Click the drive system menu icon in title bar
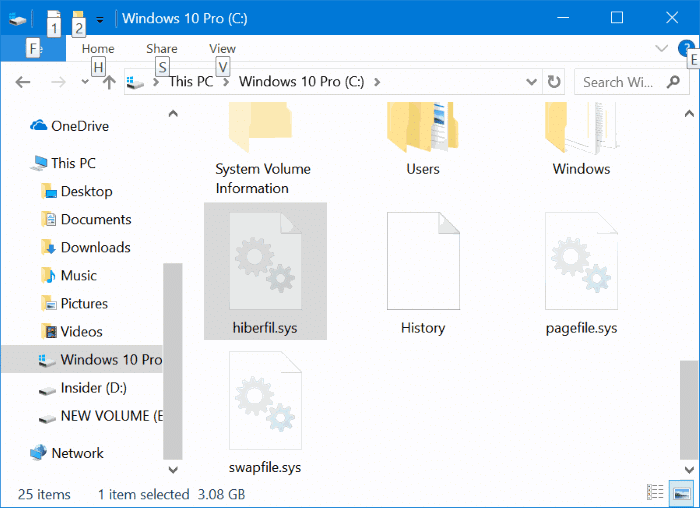 pos(17,19)
